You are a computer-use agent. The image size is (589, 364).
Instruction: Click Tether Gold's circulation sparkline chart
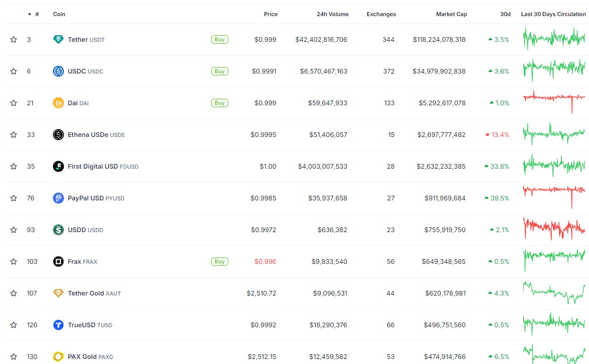click(554, 292)
